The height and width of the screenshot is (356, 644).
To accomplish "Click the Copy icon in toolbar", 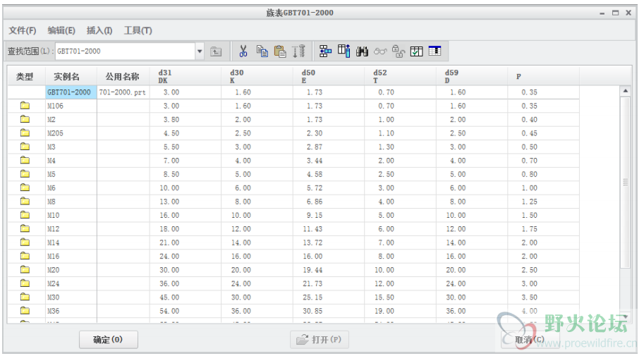I will click(262, 51).
